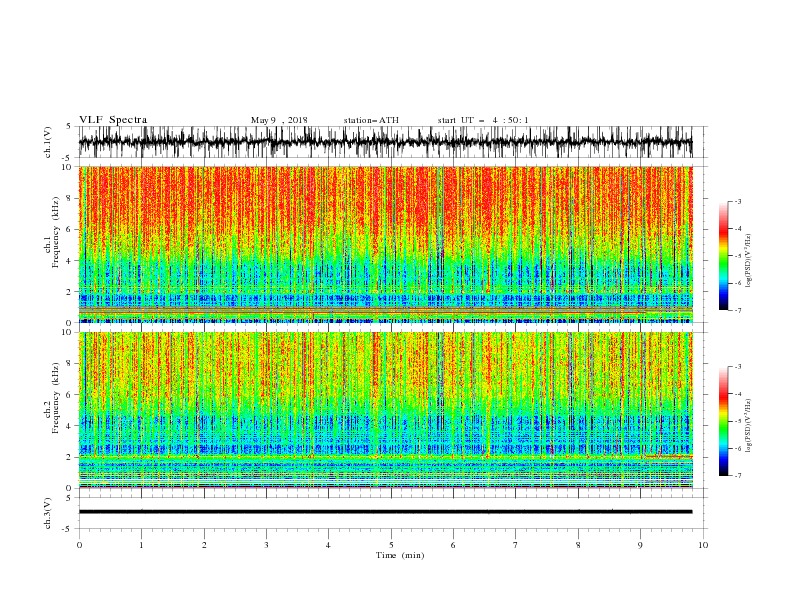
Task: Click the "8" kHz tick on ch.1 frequency axis
Action: click(x=69, y=198)
